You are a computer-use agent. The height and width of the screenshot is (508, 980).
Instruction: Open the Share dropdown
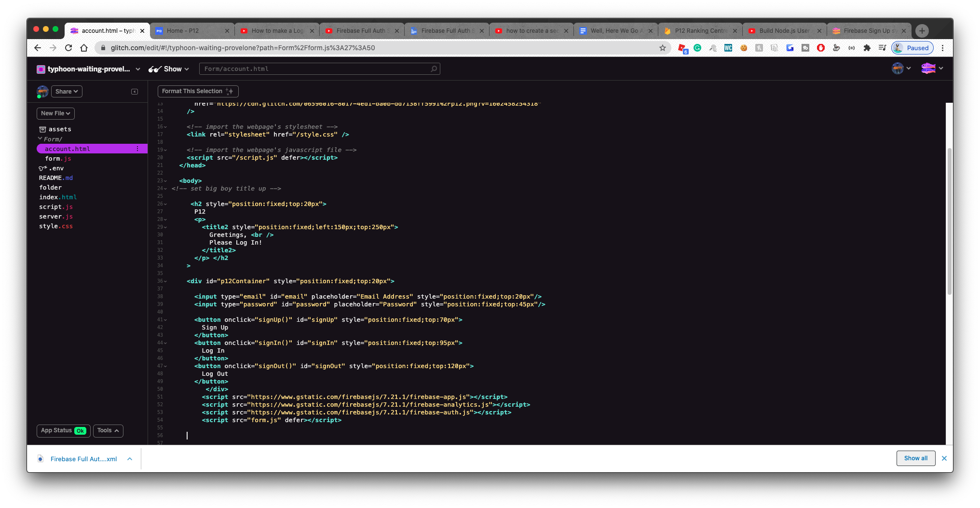(x=67, y=92)
